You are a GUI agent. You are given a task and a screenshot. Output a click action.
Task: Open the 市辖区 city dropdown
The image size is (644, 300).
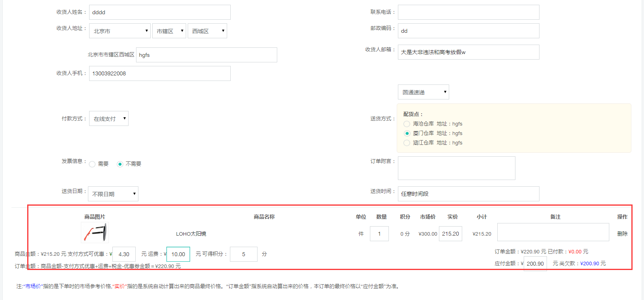(169, 31)
